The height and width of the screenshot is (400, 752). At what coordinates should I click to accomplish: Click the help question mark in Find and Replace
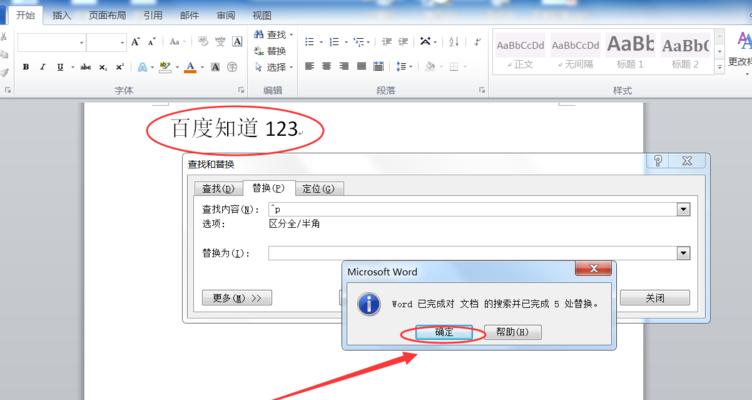pos(658,161)
